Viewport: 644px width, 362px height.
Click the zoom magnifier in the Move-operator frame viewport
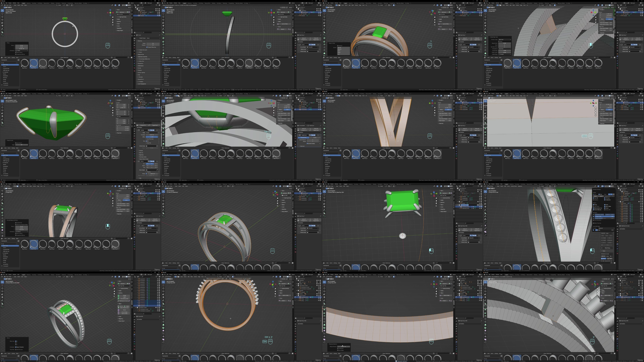113,17
